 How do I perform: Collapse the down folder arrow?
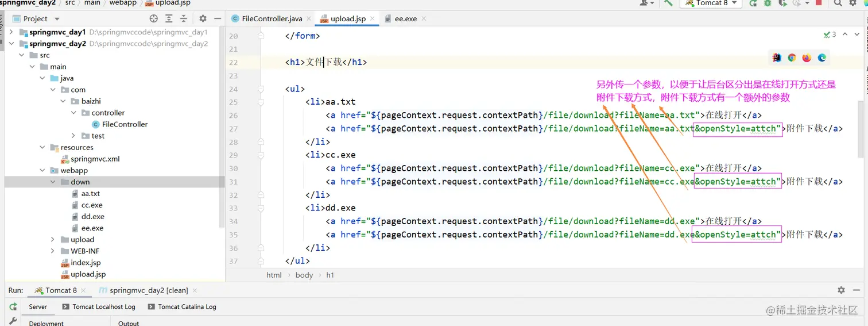[53, 182]
